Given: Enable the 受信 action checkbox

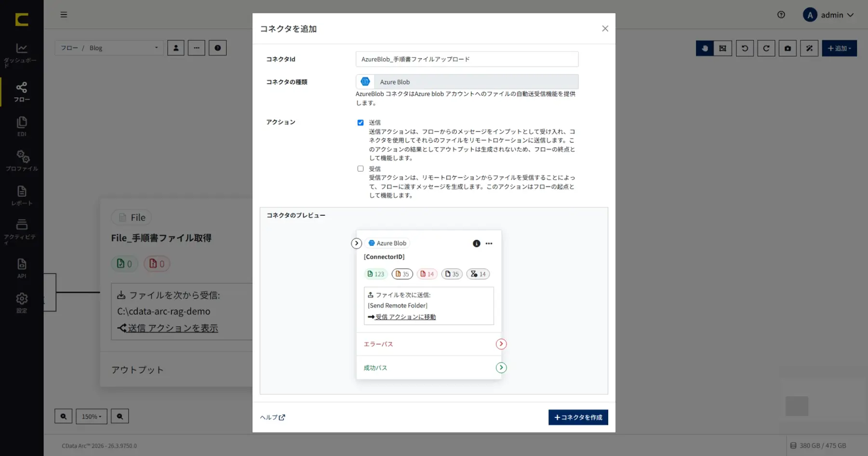Looking at the screenshot, I should [361, 169].
